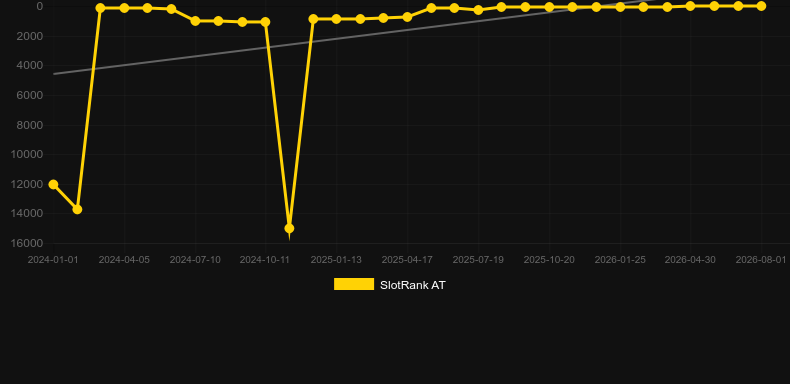Click the x-axis label 2024-07-10
The height and width of the screenshot is (384, 790).
195,260
